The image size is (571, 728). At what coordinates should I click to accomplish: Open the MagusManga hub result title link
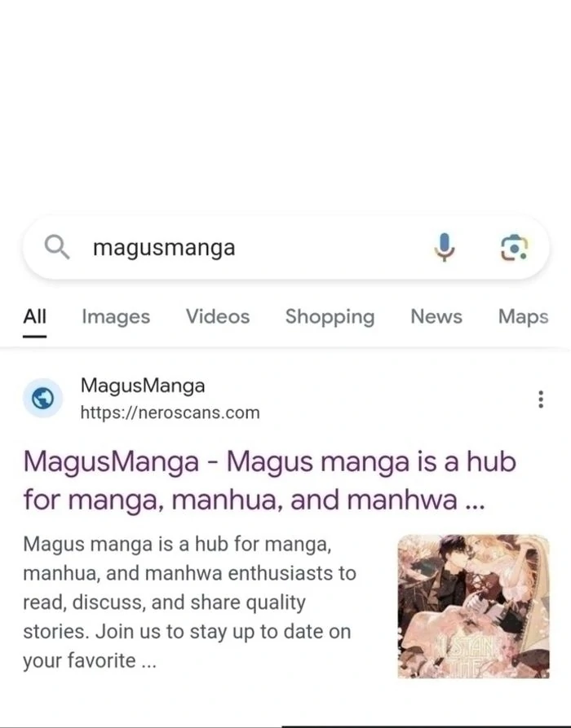(x=270, y=481)
